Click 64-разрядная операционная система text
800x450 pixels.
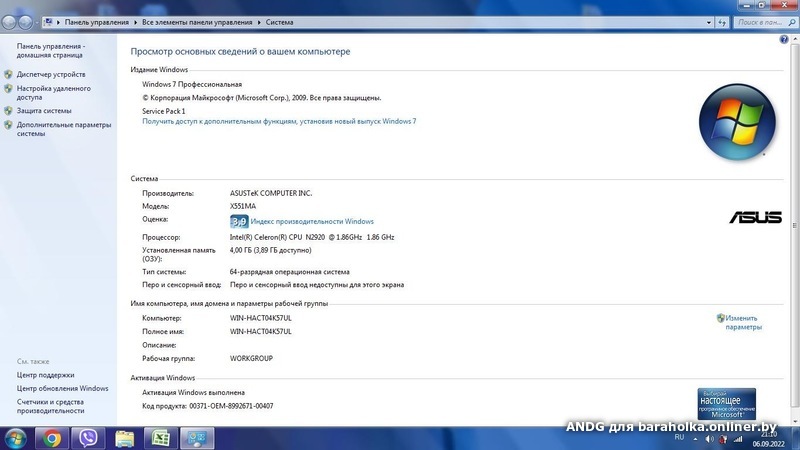[290, 272]
